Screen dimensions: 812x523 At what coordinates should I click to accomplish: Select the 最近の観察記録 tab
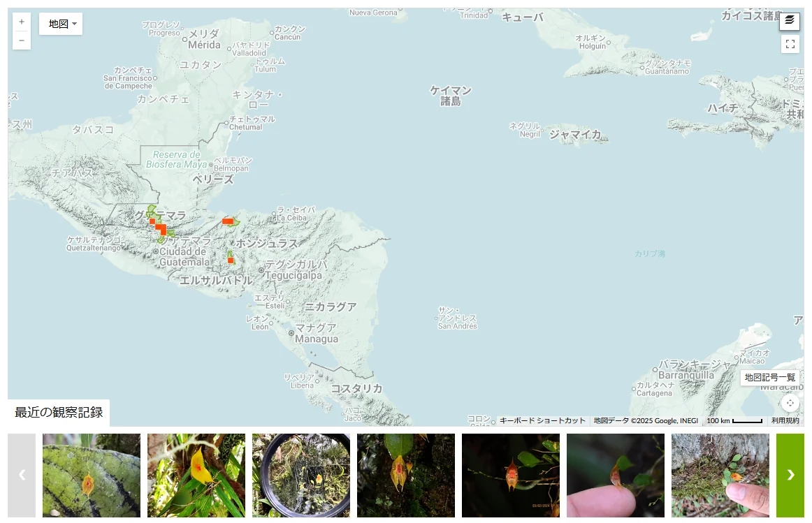59,413
